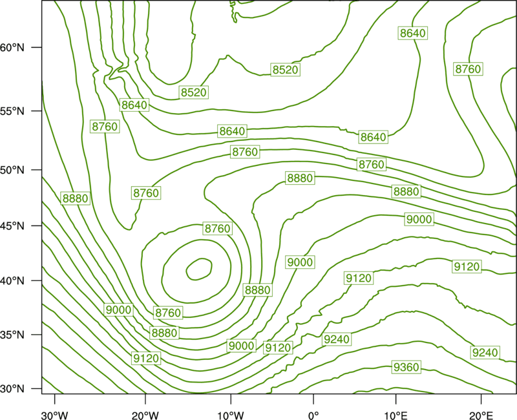Click the westernmost 8880 contour label

pyautogui.click(x=75, y=198)
